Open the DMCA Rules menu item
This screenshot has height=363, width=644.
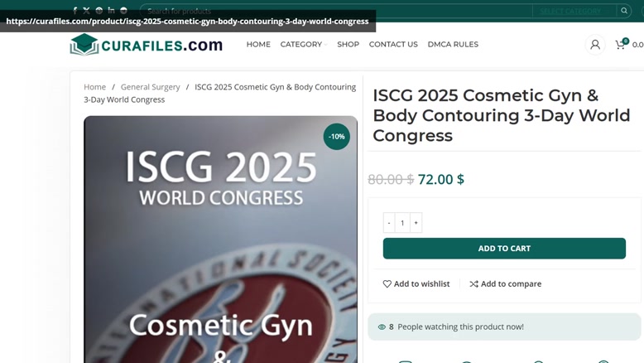tap(453, 45)
